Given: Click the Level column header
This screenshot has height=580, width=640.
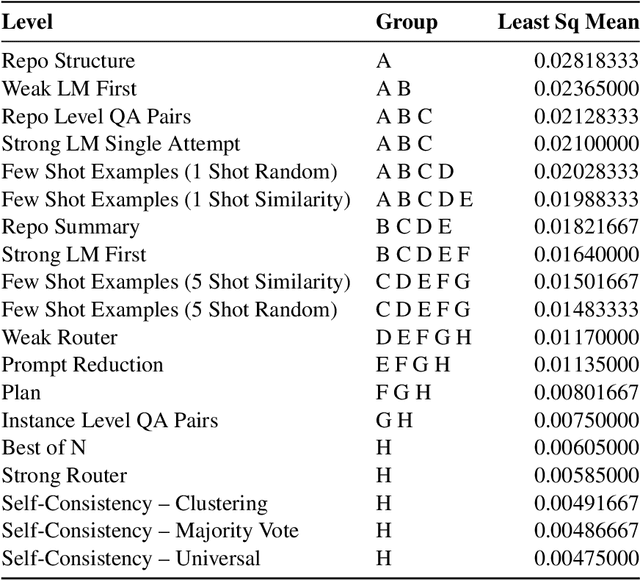Looking at the screenshot, I should pyautogui.click(x=27, y=22).
